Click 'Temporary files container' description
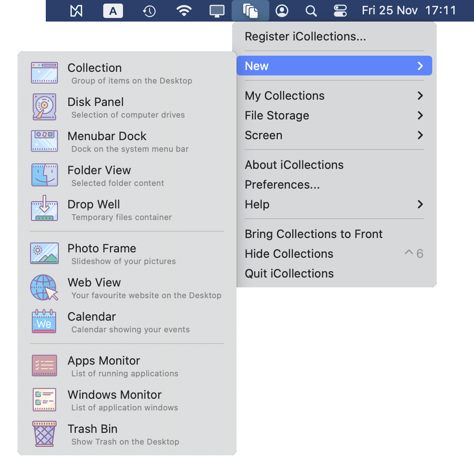474x476 pixels. coord(122,217)
